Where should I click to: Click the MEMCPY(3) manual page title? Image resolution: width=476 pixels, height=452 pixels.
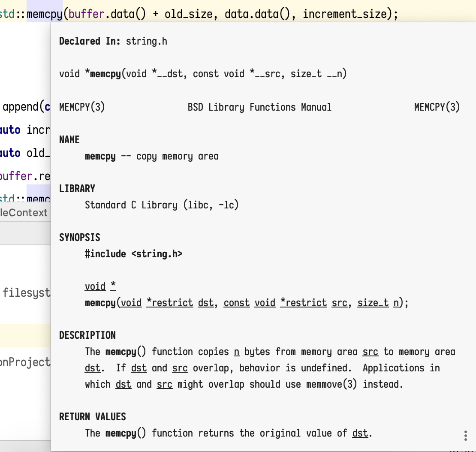point(81,107)
